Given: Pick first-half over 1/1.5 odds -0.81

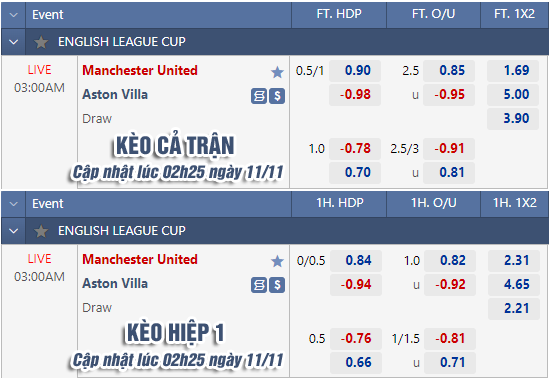Looking at the screenshot, I should pyautogui.click(x=450, y=338).
